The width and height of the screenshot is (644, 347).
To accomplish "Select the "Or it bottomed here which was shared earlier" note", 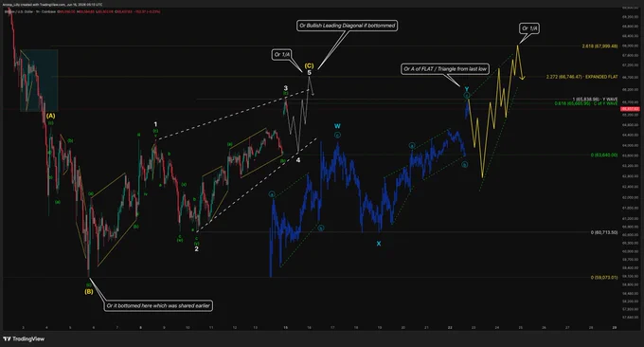I will tap(158, 305).
